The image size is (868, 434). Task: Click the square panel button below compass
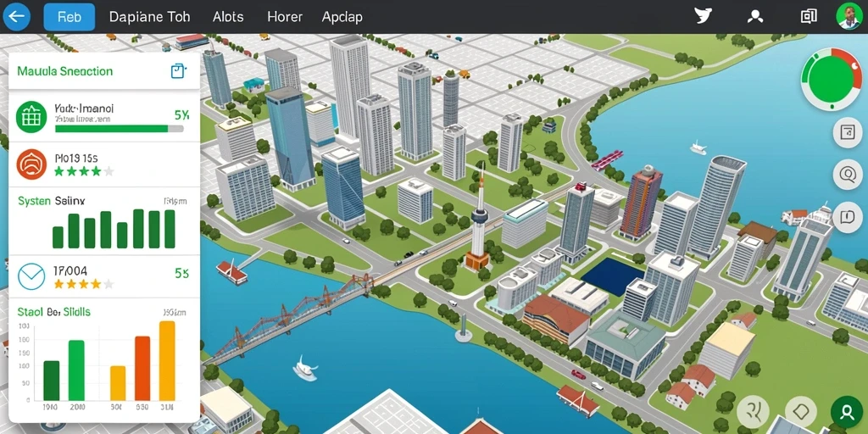[x=848, y=132]
